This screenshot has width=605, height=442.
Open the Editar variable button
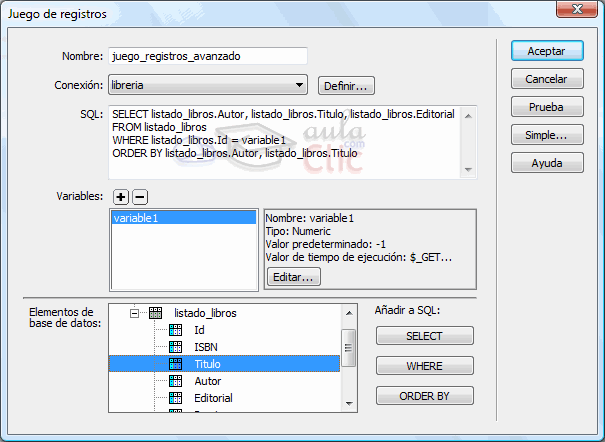tap(292, 277)
